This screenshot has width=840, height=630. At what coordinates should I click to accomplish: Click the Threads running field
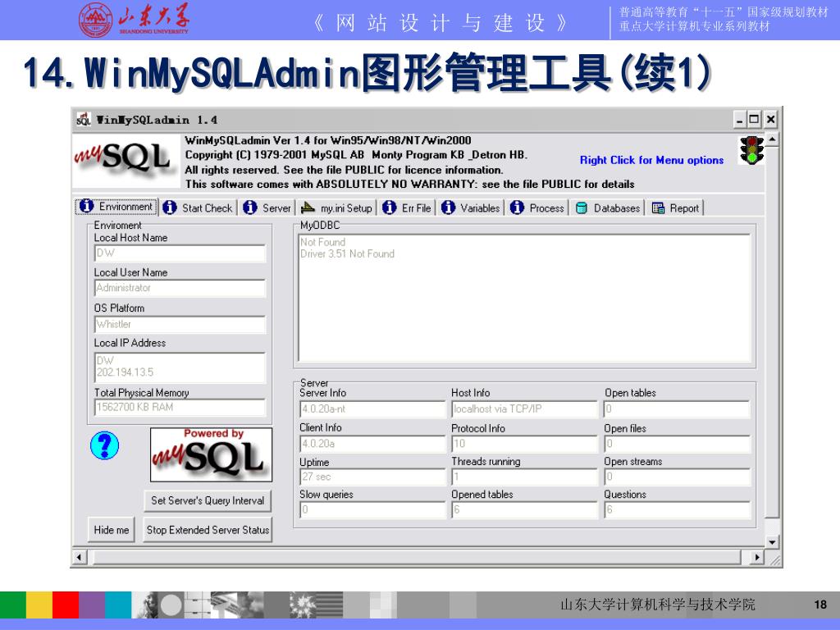coord(524,477)
